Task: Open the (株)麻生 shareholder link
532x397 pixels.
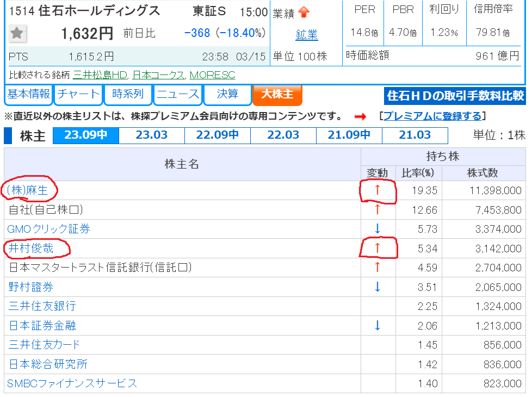Action: click(32, 190)
